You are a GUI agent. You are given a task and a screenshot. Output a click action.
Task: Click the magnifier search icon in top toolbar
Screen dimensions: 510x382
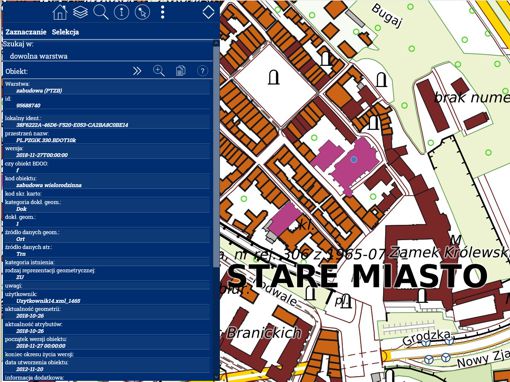(x=101, y=12)
